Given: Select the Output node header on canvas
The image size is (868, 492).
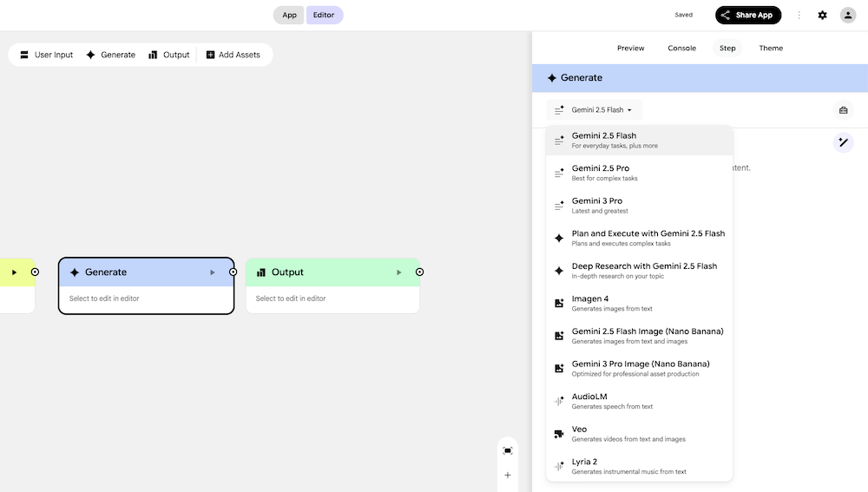Looking at the screenshot, I should point(332,272).
